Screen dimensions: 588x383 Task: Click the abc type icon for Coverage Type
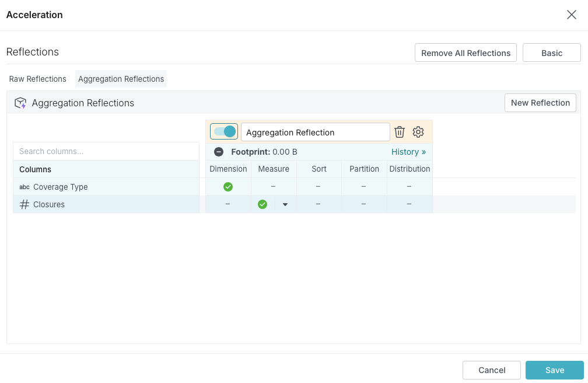point(24,187)
